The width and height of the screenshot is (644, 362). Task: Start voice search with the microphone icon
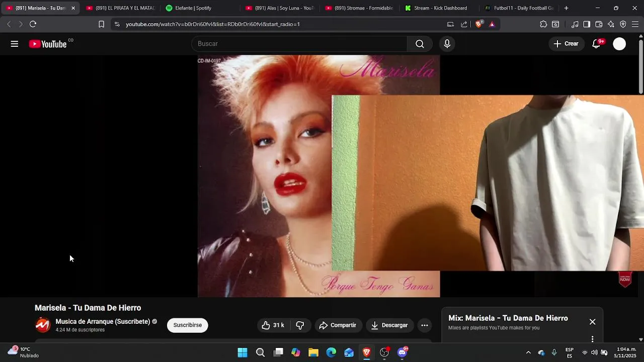click(x=447, y=44)
